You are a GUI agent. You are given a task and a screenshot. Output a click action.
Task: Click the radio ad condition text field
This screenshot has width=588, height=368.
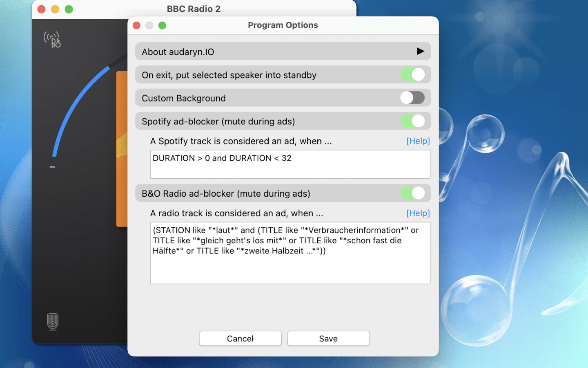tap(290, 253)
